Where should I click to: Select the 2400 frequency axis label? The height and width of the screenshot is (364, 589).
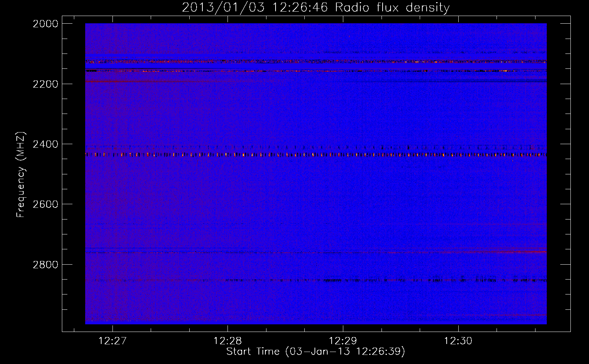(46, 145)
